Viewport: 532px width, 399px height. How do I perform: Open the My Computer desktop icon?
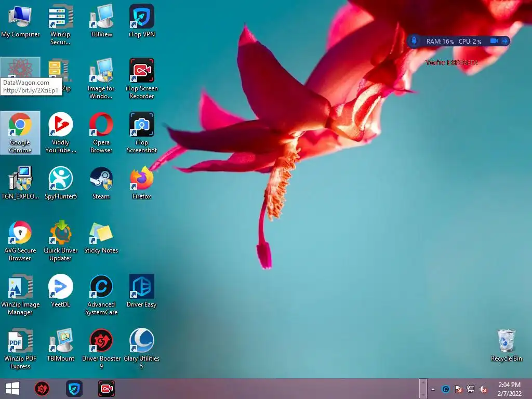coord(20,21)
